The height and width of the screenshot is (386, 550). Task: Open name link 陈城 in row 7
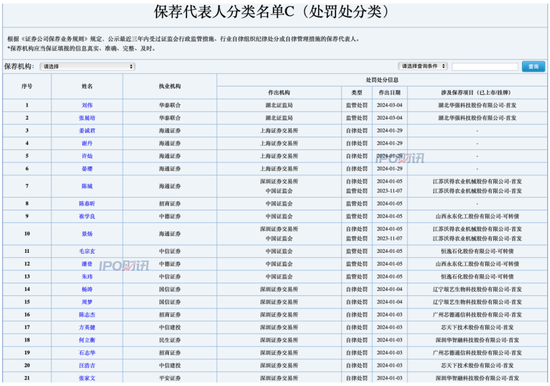(x=87, y=186)
